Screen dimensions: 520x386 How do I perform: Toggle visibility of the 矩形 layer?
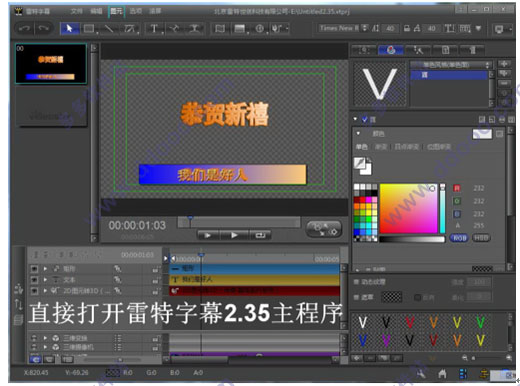(x=34, y=269)
